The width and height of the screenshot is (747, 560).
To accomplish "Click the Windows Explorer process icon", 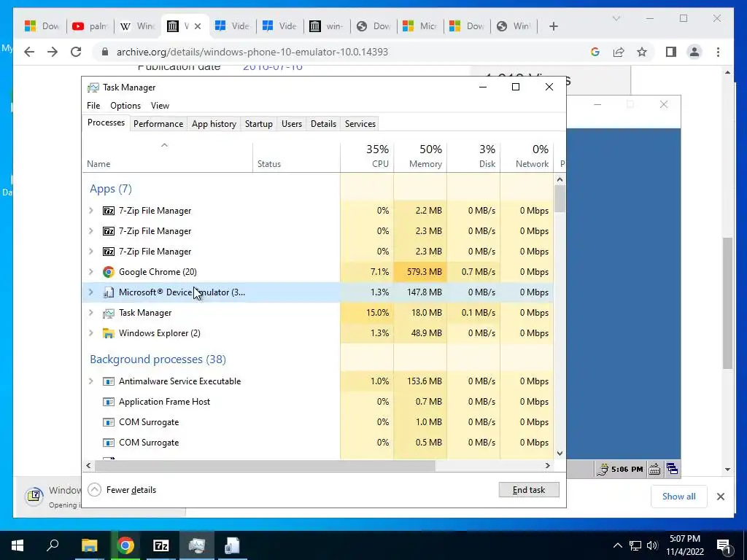I will [x=109, y=333].
